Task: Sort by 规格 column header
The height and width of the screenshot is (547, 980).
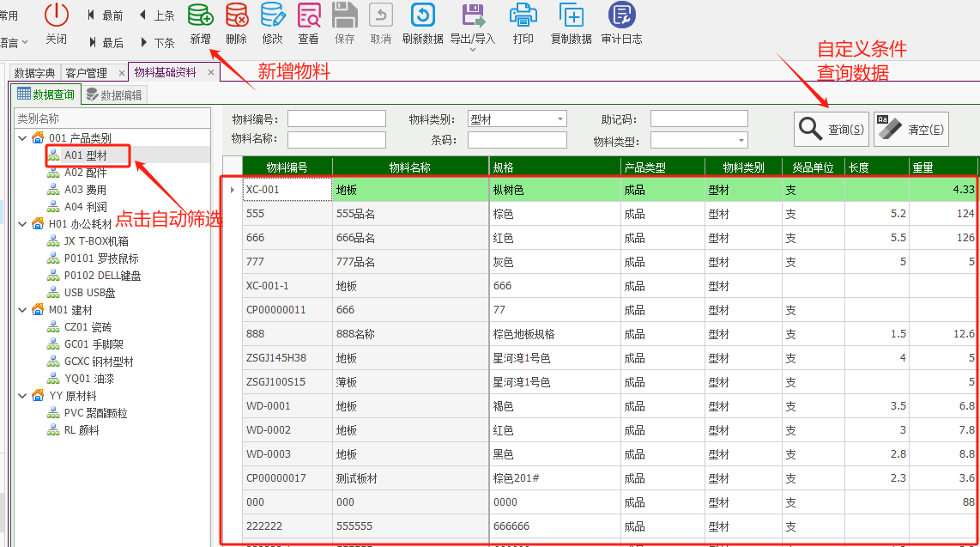Action: 555,167
